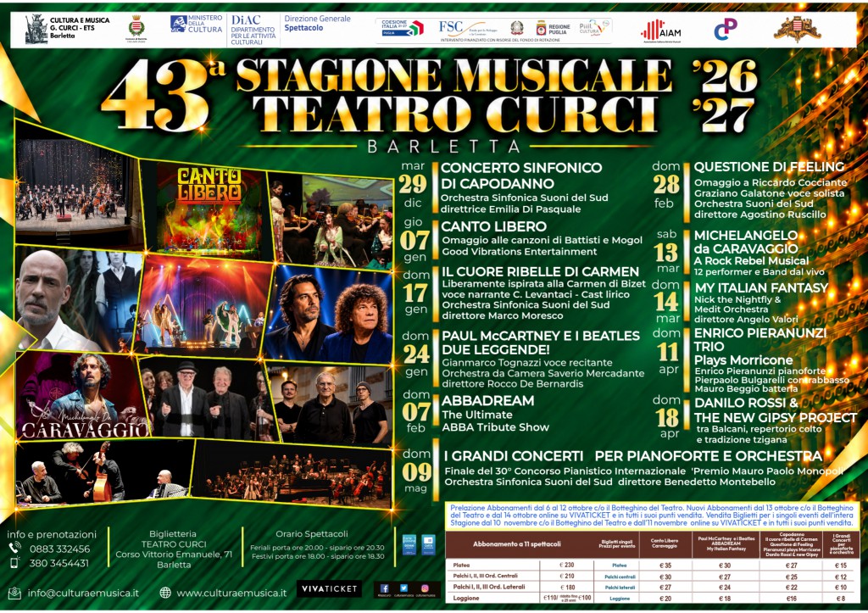The image size is (868, 613).
Task: Click the Comune di Barletta crest
Action: coord(136,28)
